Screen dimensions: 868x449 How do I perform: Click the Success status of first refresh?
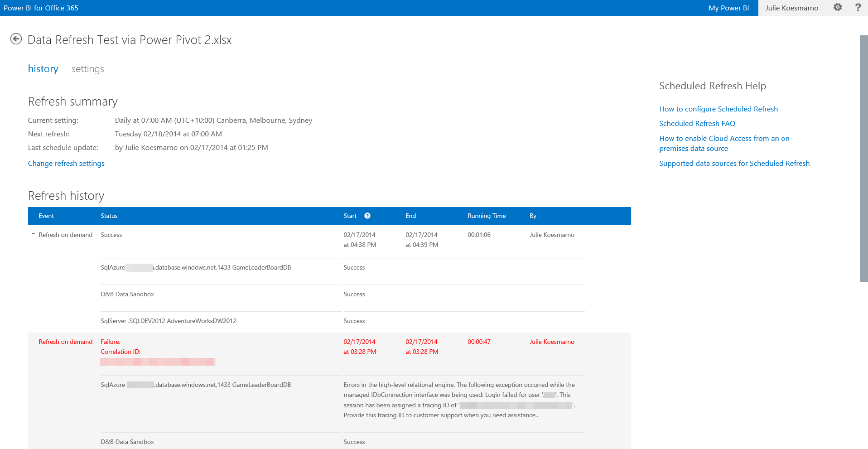111,235
